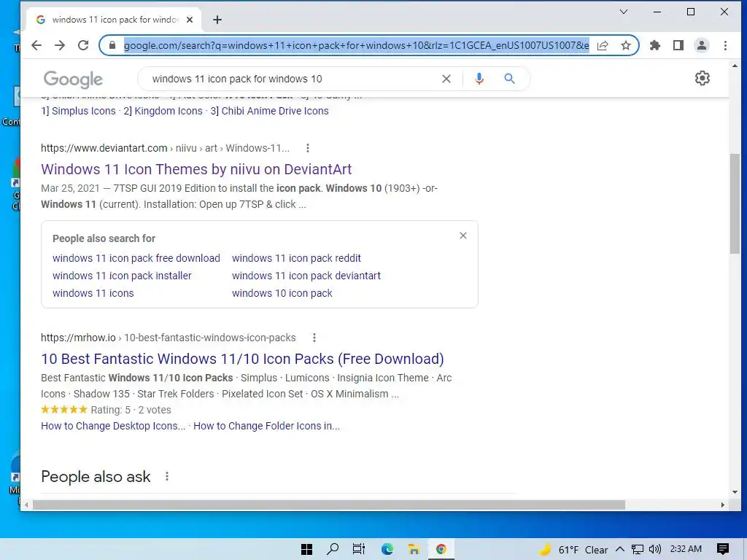
Task: Click the horizontal scroll left arrow
Action: point(27,505)
